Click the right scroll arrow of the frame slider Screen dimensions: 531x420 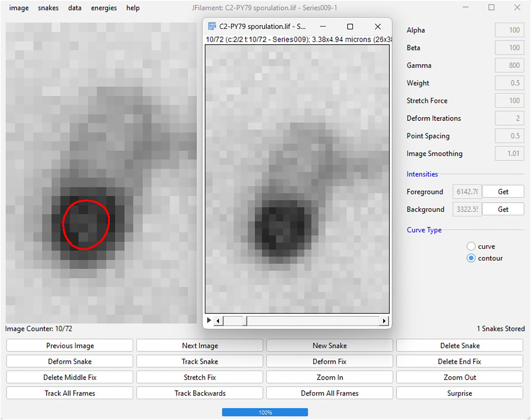click(384, 321)
